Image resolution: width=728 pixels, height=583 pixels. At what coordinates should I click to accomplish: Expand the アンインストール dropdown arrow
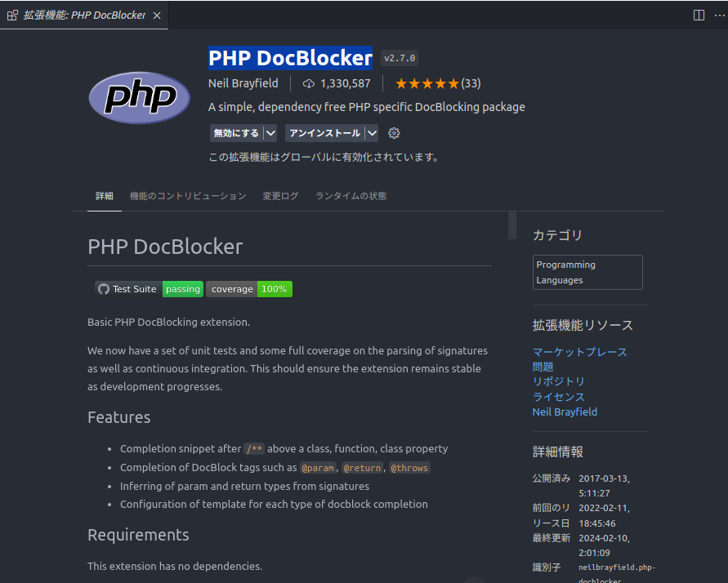point(372,133)
